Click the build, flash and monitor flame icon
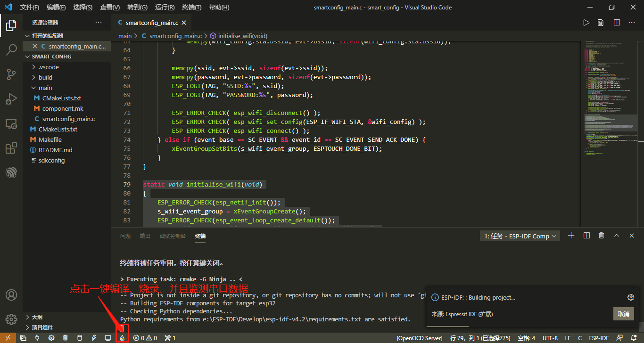This screenshot has height=343, width=644. point(122,338)
